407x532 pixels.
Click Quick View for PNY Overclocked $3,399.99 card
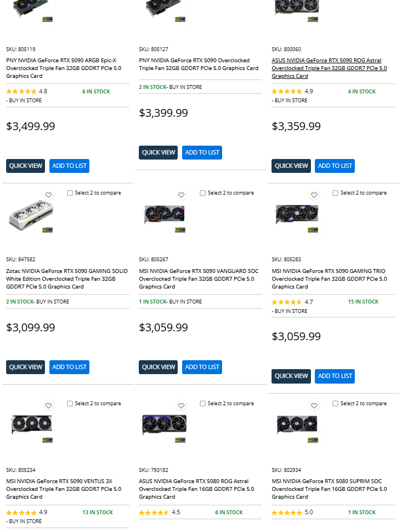(158, 152)
